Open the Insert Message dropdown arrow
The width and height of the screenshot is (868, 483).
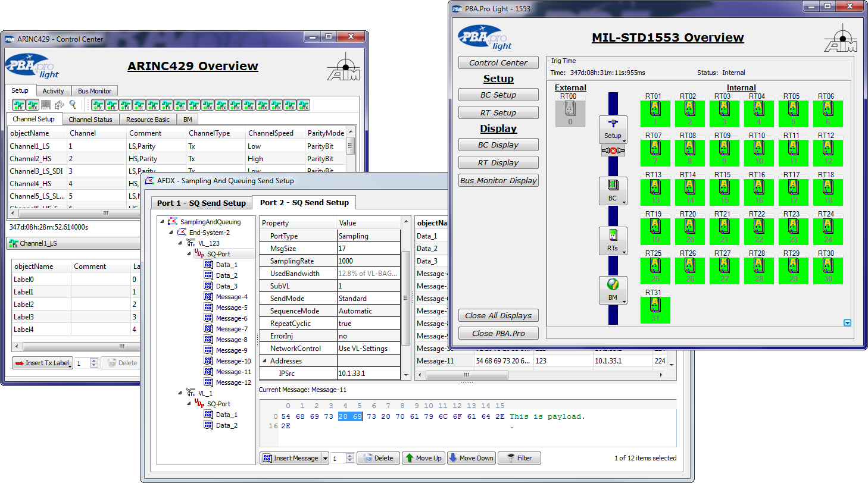tap(326, 457)
